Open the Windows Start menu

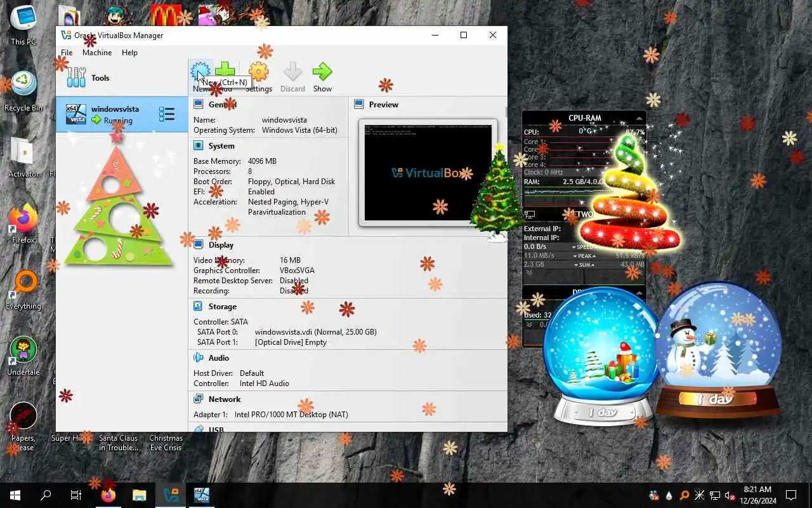coord(15,495)
